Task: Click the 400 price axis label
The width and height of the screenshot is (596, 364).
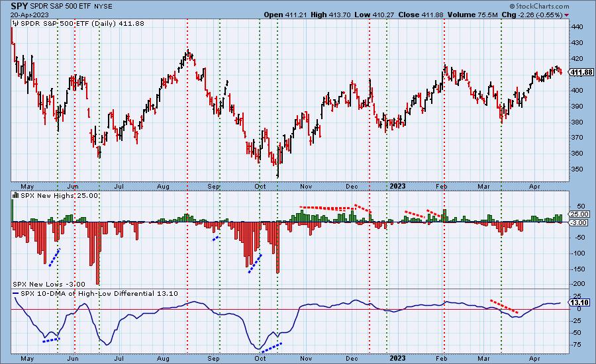Action: pos(577,91)
